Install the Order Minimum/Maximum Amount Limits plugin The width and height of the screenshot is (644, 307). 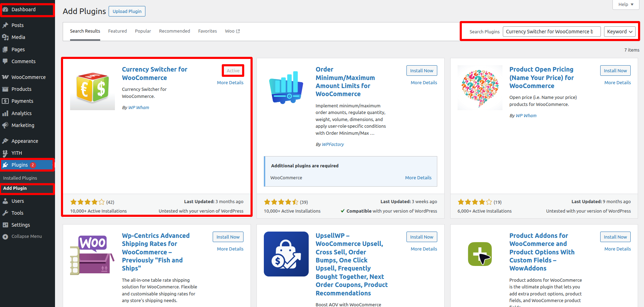pyautogui.click(x=422, y=71)
